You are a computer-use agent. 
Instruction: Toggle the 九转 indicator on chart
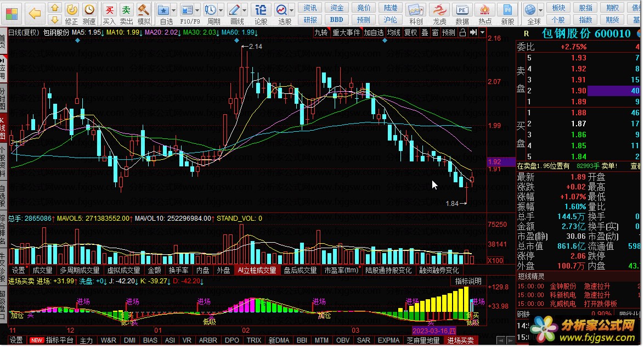coord(321,32)
